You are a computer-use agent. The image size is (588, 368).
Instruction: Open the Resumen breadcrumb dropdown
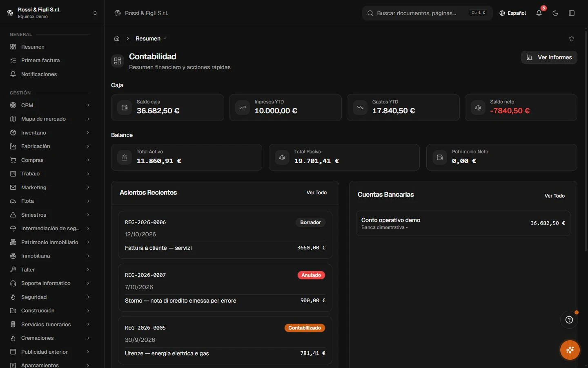click(151, 38)
